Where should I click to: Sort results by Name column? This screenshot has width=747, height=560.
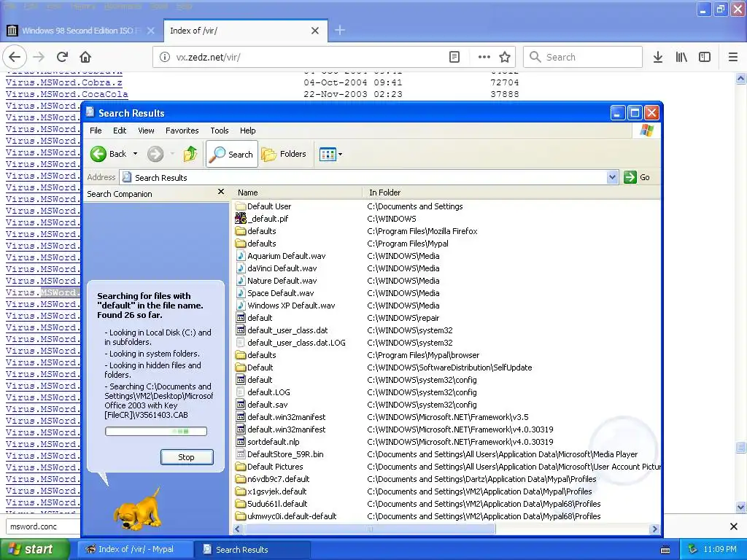(298, 192)
